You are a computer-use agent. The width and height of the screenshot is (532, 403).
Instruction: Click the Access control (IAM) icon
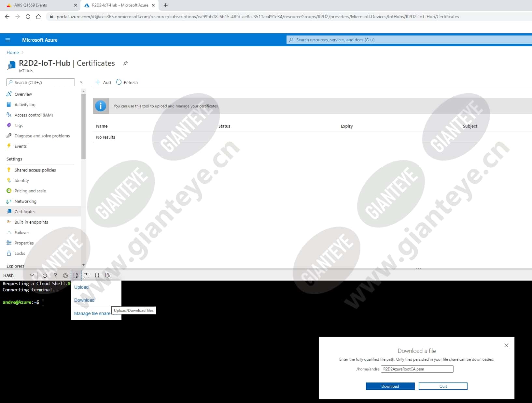tap(9, 115)
